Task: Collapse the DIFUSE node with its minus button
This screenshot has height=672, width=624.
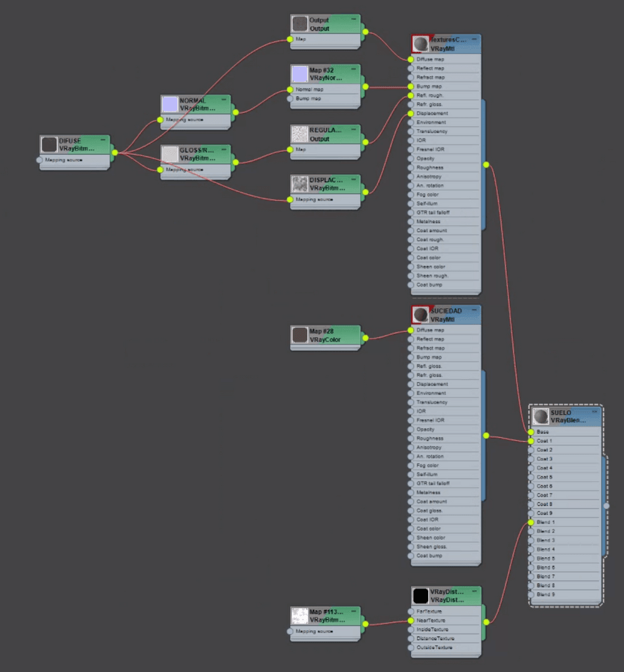Action: [x=103, y=140]
